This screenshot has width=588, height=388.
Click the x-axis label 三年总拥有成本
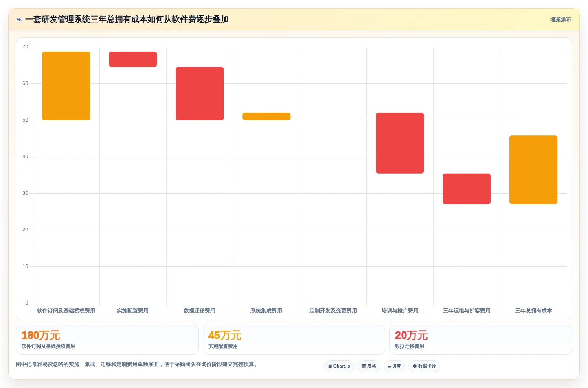click(533, 311)
